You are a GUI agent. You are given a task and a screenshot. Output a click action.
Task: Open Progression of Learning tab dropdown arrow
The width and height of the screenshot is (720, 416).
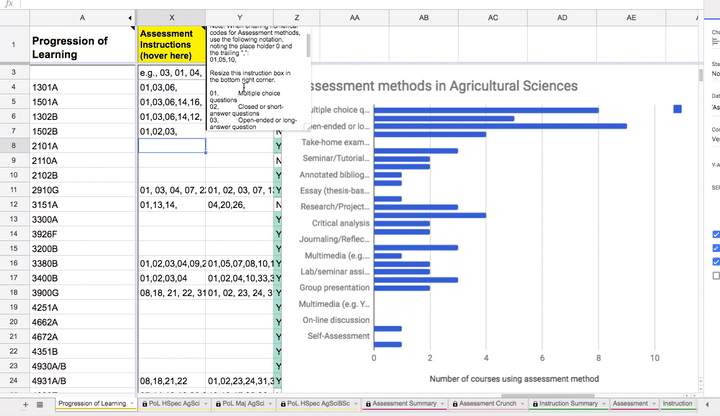coord(132,404)
